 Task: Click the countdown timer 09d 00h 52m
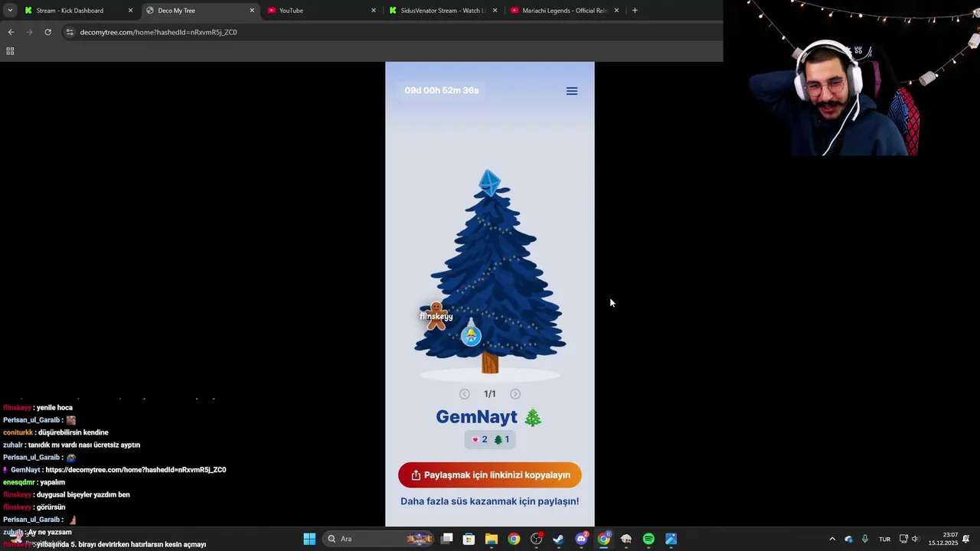442,90
